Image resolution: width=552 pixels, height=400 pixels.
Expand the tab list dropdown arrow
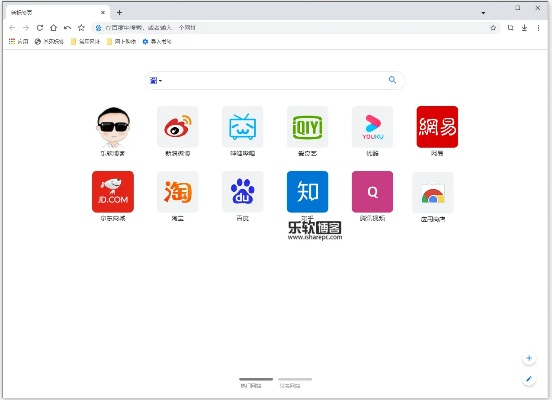coord(483,13)
